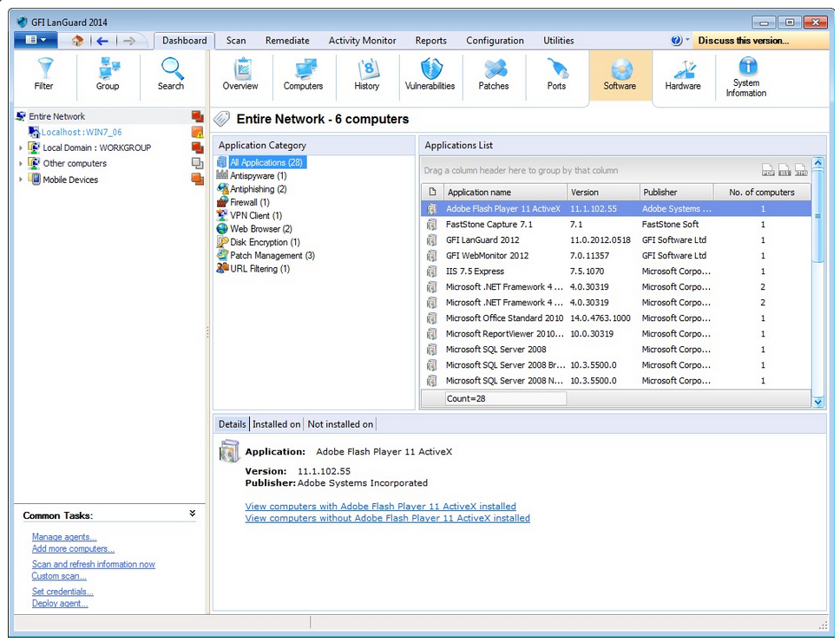The height and width of the screenshot is (642, 840).
Task: Open the Search tool
Action: pyautogui.click(x=171, y=75)
